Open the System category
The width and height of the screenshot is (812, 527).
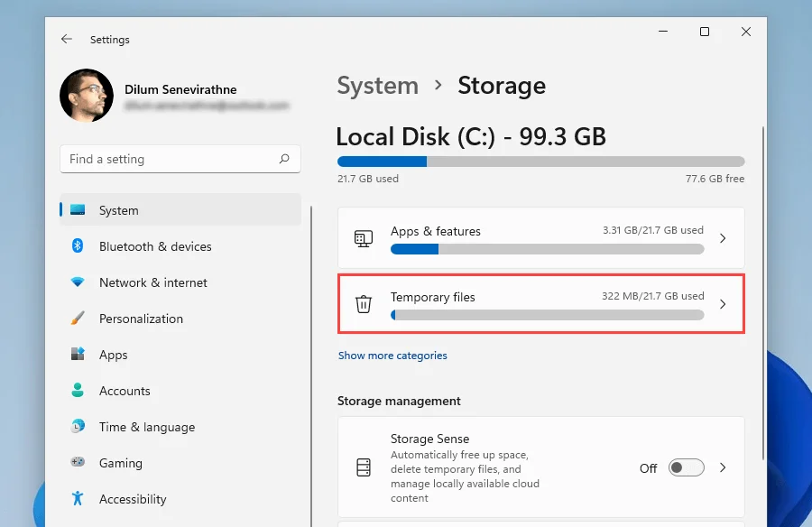[180, 210]
